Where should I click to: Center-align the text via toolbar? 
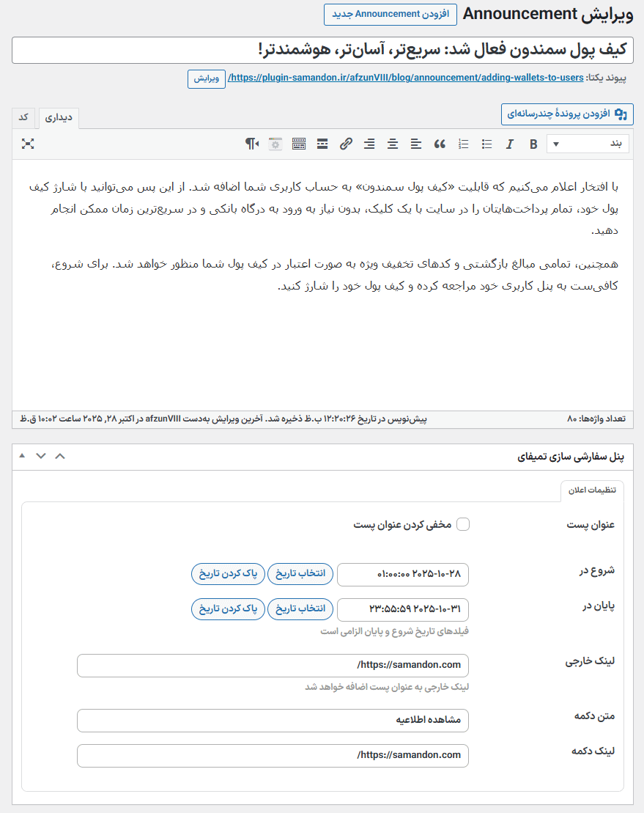pyautogui.click(x=393, y=144)
